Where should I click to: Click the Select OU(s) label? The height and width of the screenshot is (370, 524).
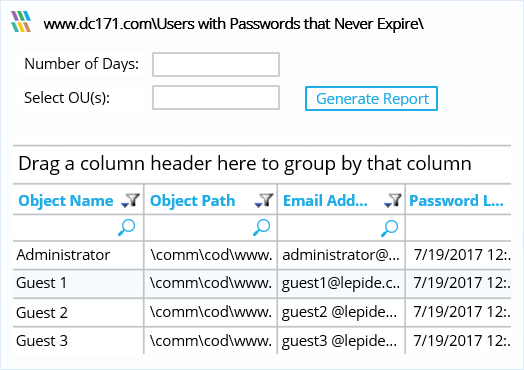pos(67,98)
